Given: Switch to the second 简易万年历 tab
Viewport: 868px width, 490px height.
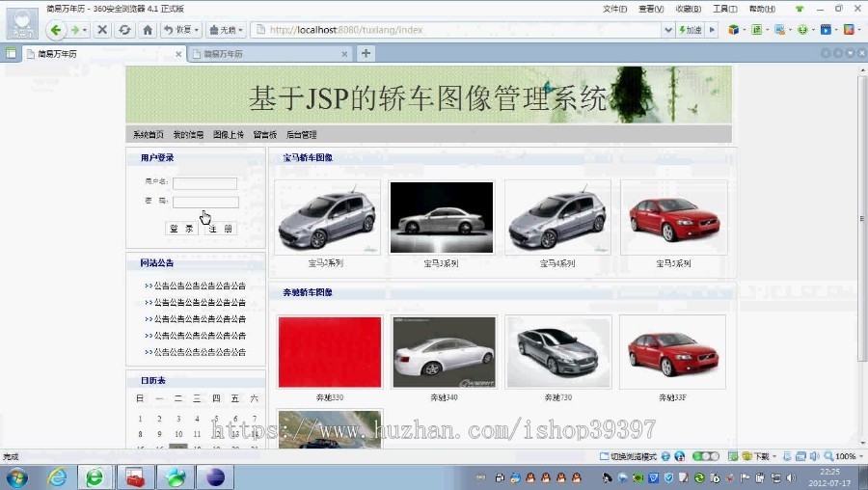Looking at the screenshot, I should click(x=270, y=54).
